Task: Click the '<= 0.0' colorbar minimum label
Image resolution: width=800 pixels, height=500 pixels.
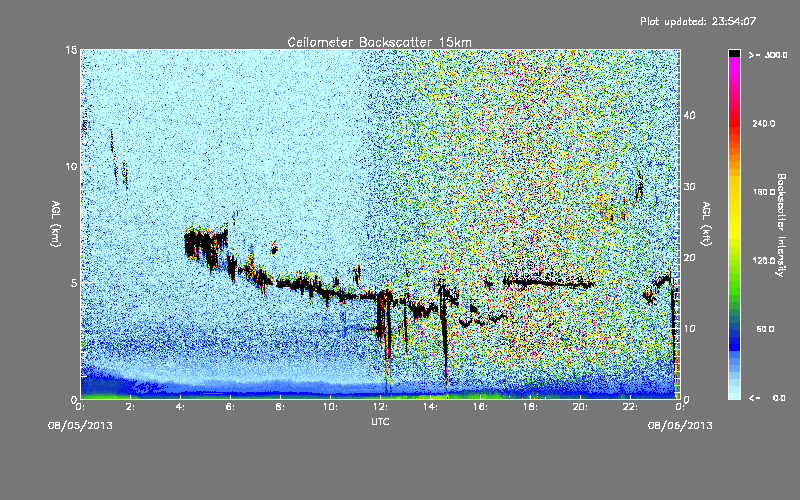Action: [767, 398]
